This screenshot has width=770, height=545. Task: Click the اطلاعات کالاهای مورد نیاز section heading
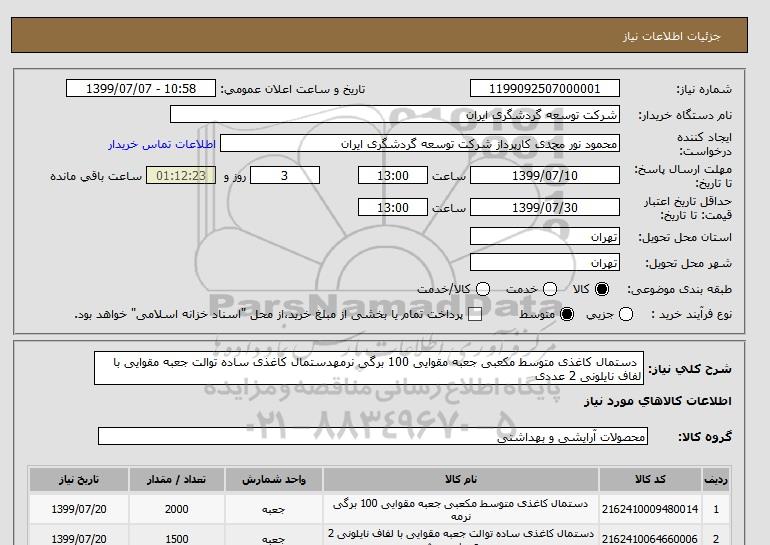click(x=658, y=401)
